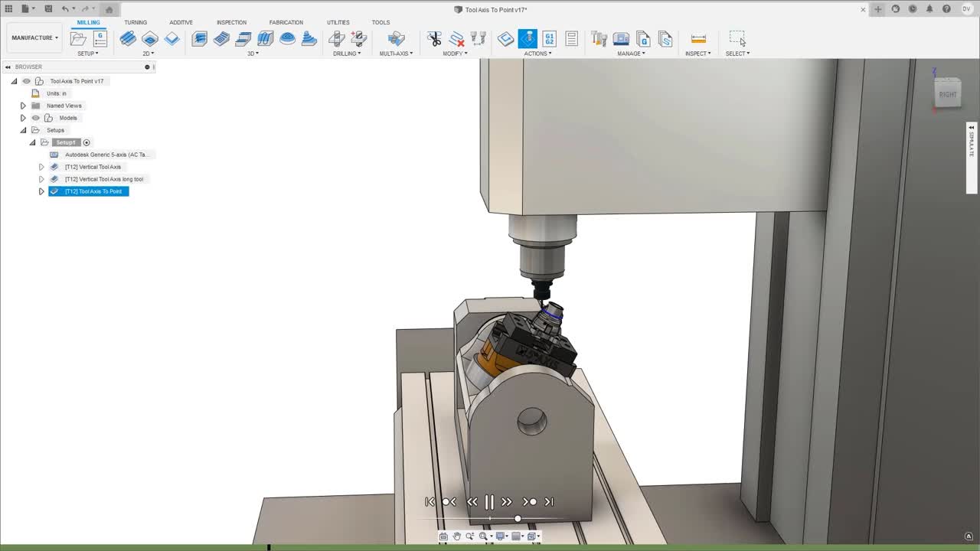Open the Setup sheet icon in Setup group
The image size is (980, 551).
coord(100,37)
